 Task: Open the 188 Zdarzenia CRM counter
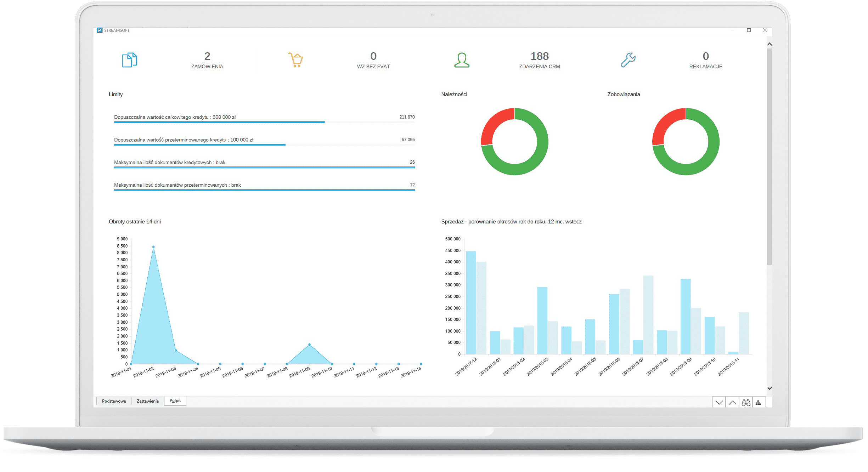540,60
